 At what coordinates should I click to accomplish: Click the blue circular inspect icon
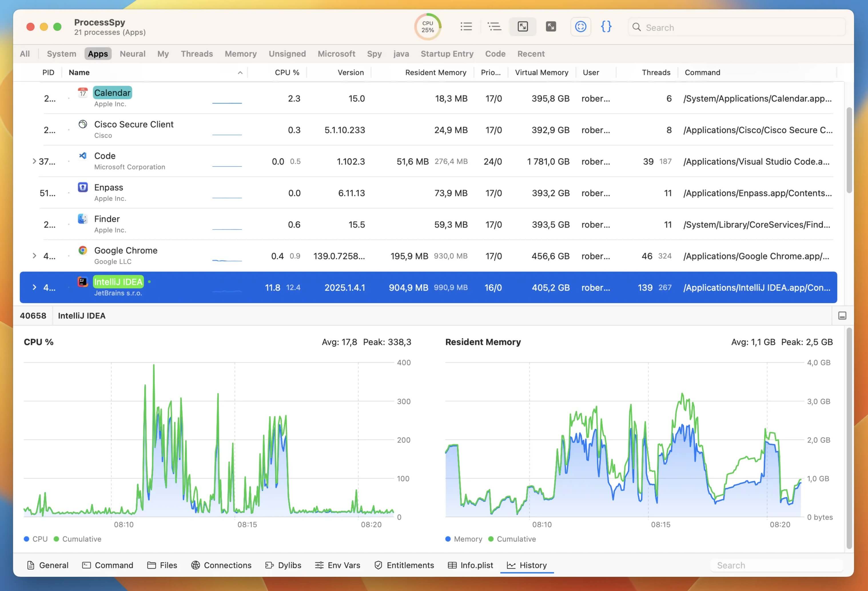pos(580,27)
